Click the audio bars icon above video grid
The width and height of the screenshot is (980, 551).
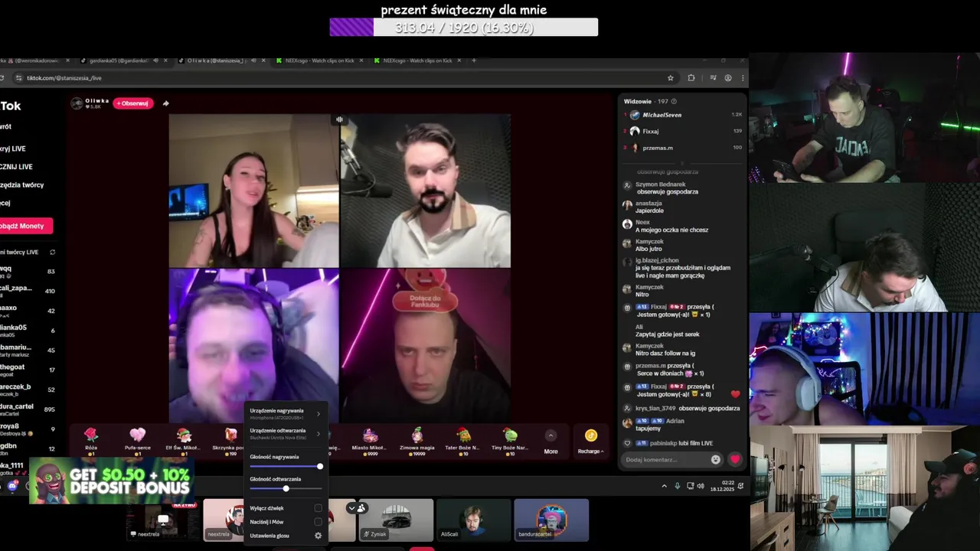tap(339, 119)
